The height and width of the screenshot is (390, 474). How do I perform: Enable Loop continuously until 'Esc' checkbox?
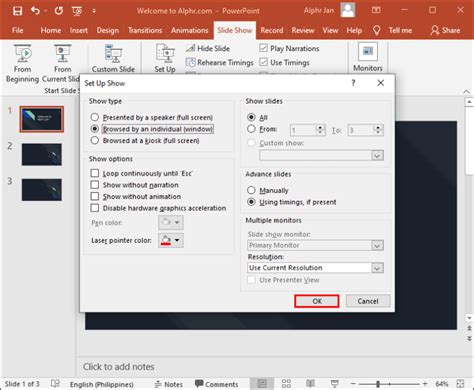pyautogui.click(x=95, y=173)
